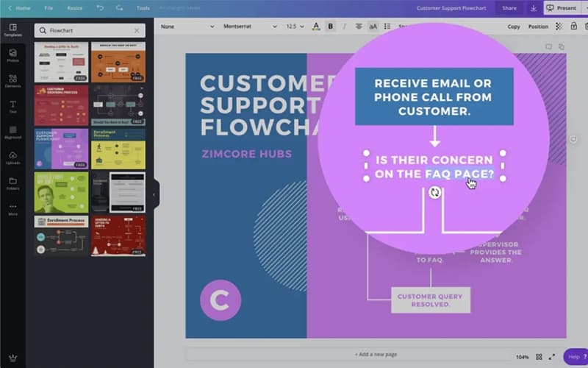Open the Folders panel in the sidebar
Image resolution: width=588 pixels, height=368 pixels.
(12, 183)
